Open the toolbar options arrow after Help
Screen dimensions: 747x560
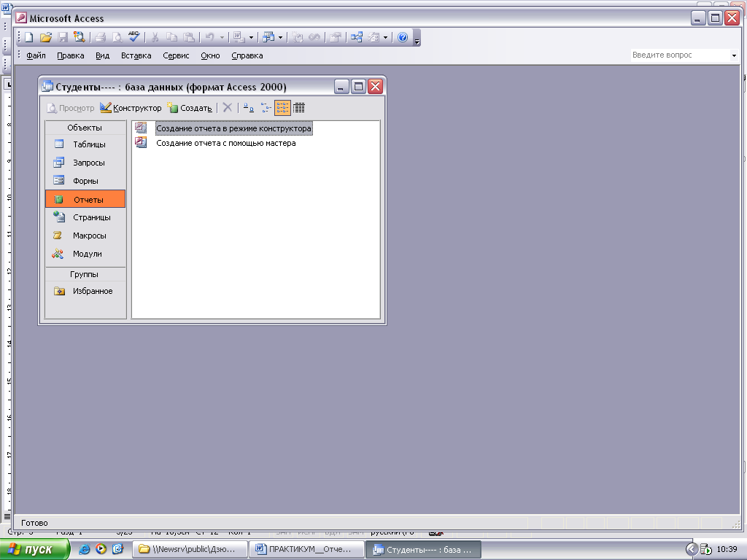(x=417, y=38)
